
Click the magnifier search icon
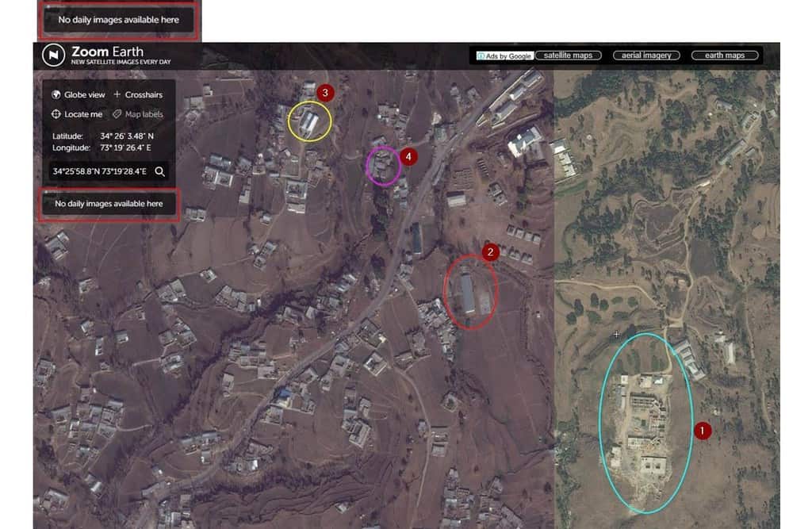tap(159, 171)
